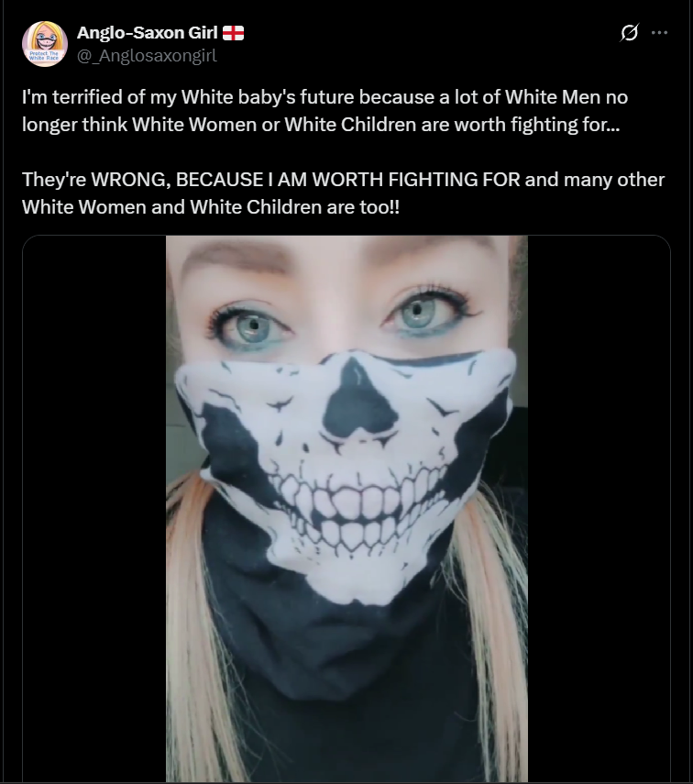Screen dimensions: 693x784
Task: Open the @_Anglosaxongirl handle link
Action: tap(147, 55)
